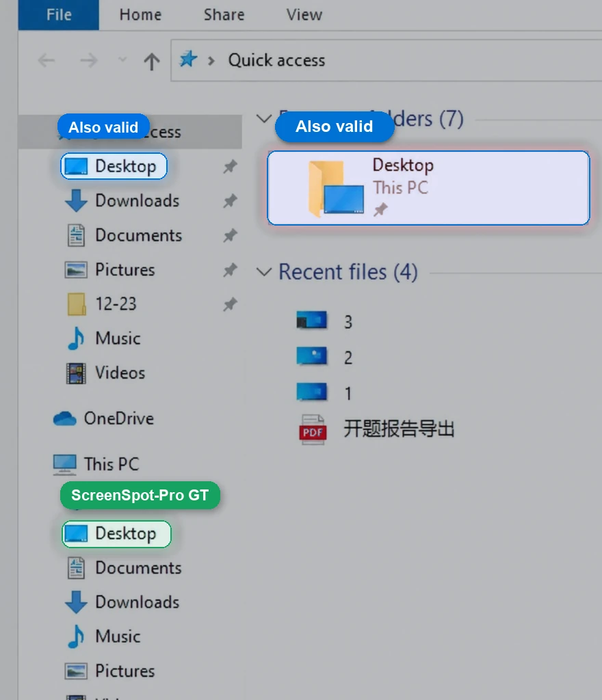Click the This PC monitor icon
Screen dimensions: 602x700
tap(65, 465)
